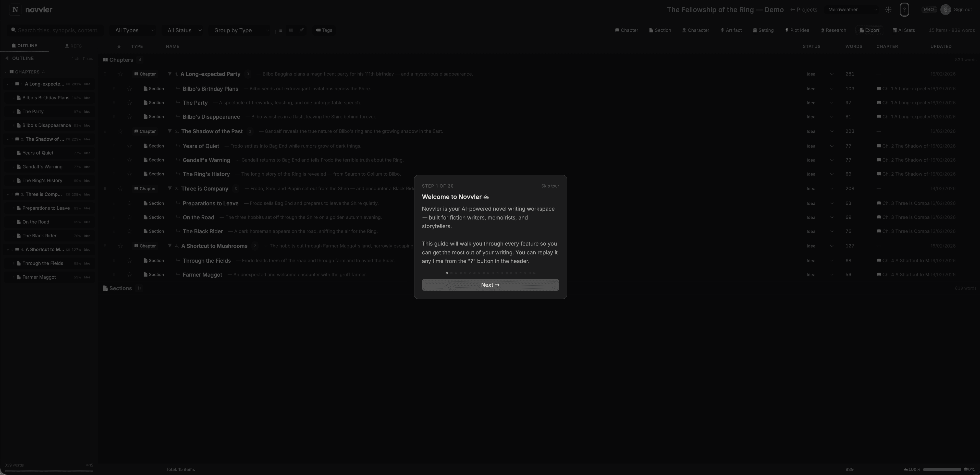980x475 pixels.
Task: Toggle light mode with the sun icon
Action: coord(888,9)
